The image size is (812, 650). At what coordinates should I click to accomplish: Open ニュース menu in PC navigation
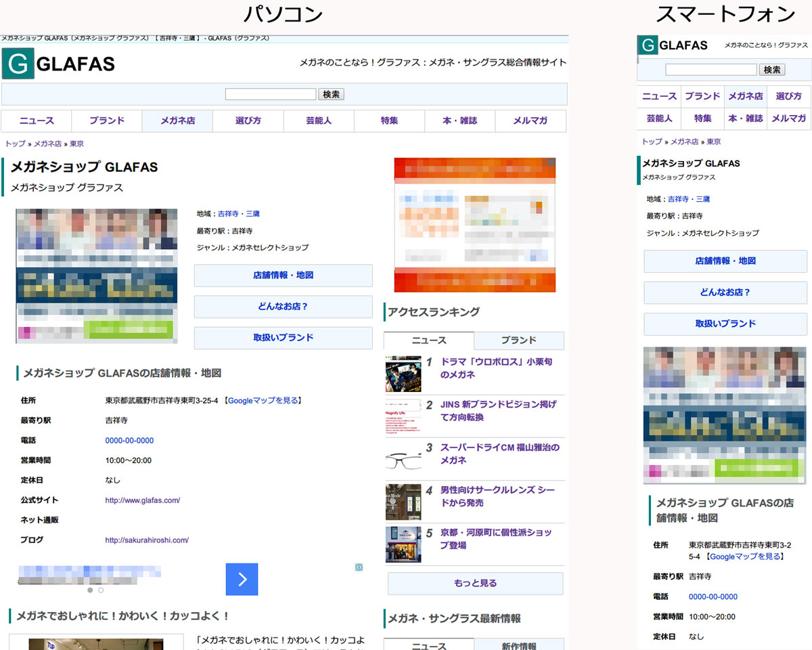(x=37, y=121)
